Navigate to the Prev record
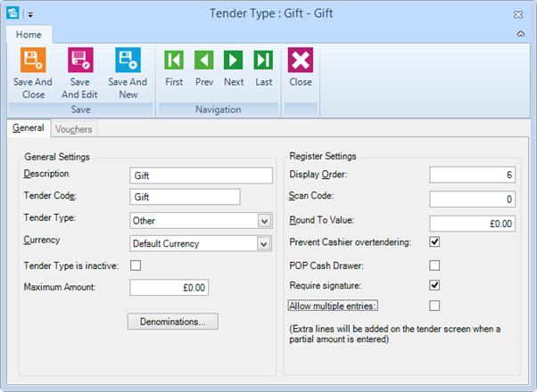Screen dimensions: 537x392 coord(204,60)
